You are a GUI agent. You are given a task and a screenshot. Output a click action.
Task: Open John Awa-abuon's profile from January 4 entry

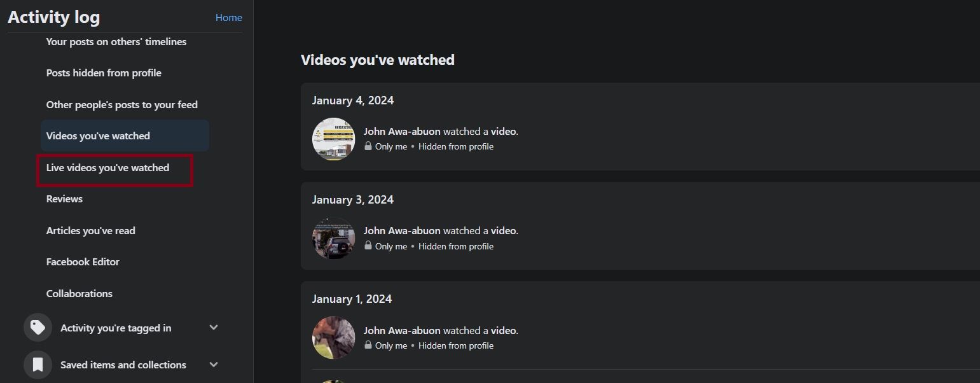[402, 131]
